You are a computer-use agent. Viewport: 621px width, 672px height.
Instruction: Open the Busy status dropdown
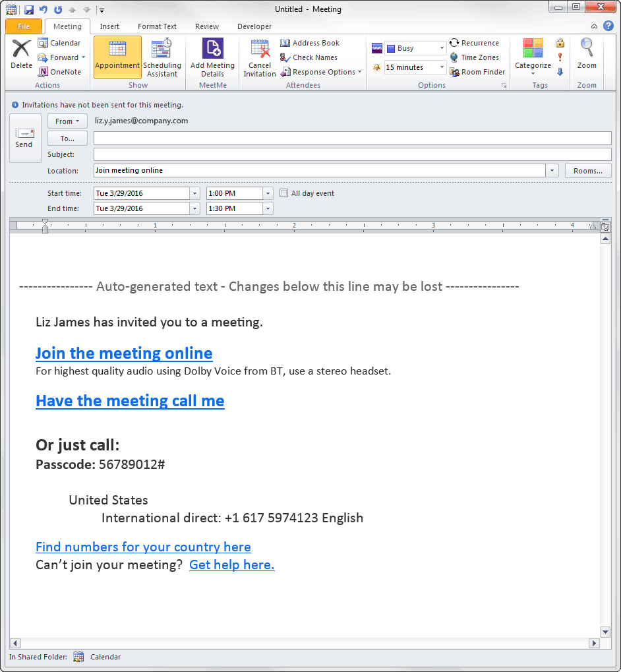point(441,47)
